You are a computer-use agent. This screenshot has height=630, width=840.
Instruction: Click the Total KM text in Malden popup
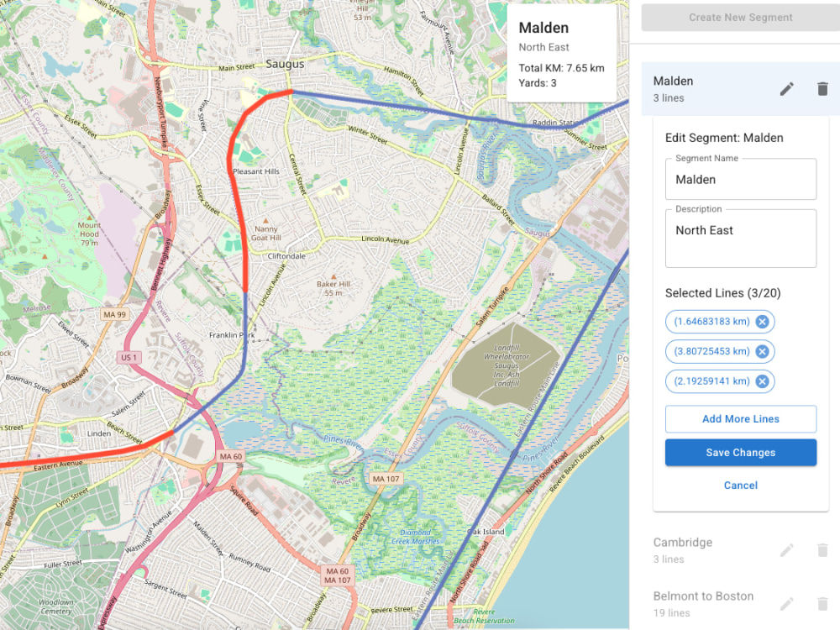click(561, 68)
